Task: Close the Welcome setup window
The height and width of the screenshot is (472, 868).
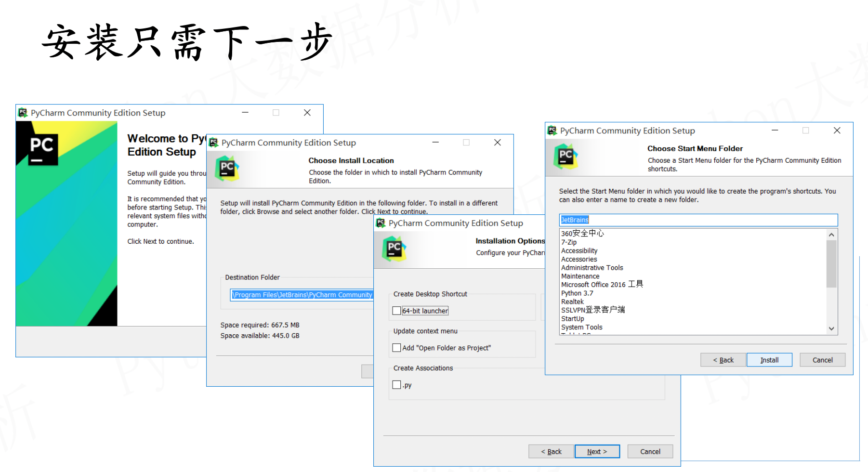Action: 307,113
